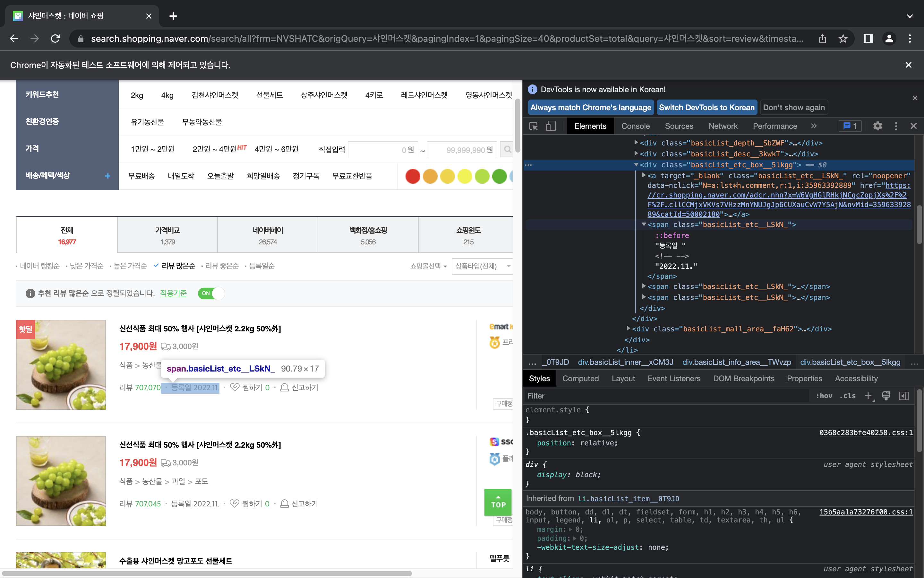Select the 등록일순 sort option
Image resolution: width=924 pixels, height=578 pixels.
pyautogui.click(x=262, y=266)
